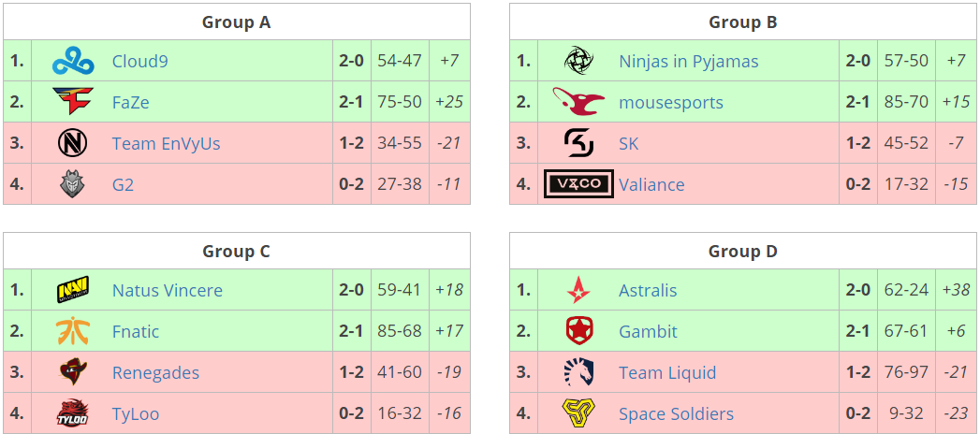Click the FaZe team logo
Image resolution: width=980 pixels, height=434 pixels.
(x=73, y=103)
